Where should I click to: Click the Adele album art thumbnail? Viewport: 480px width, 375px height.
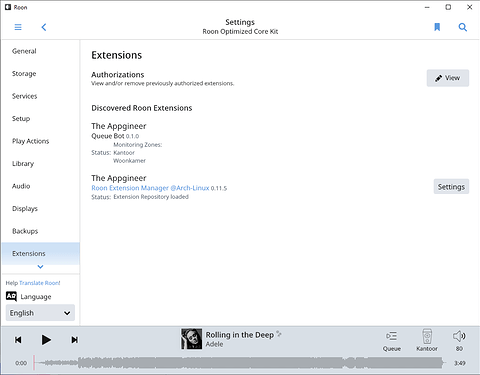pyautogui.click(x=191, y=339)
